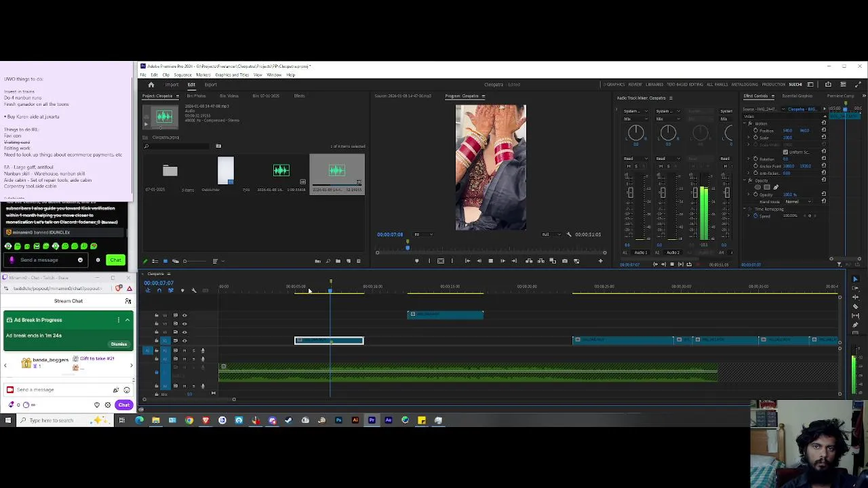The image size is (868, 488).
Task: Switch to the Import tab
Action: (172, 85)
